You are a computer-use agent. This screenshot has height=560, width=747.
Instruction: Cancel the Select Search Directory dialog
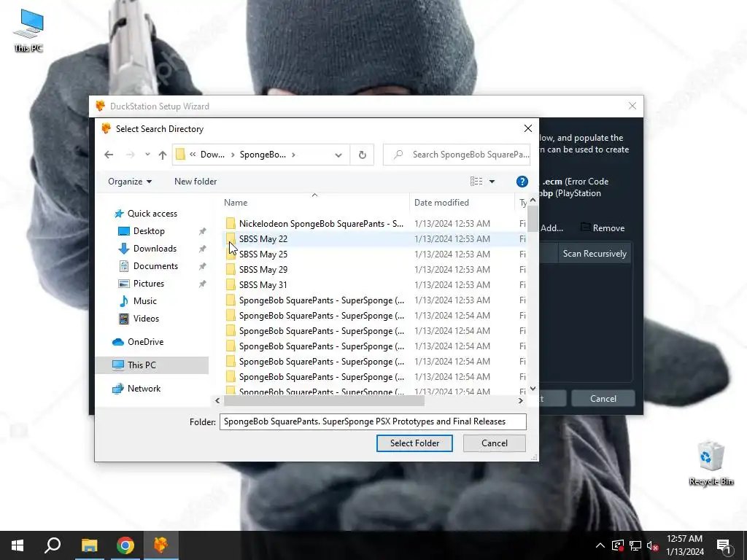point(495,443)
